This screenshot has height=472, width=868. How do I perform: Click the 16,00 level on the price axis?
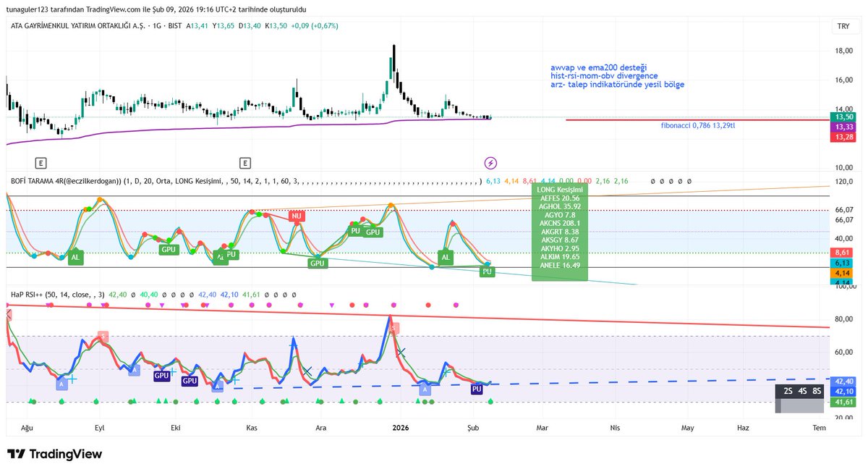click(x=843, y=80)
